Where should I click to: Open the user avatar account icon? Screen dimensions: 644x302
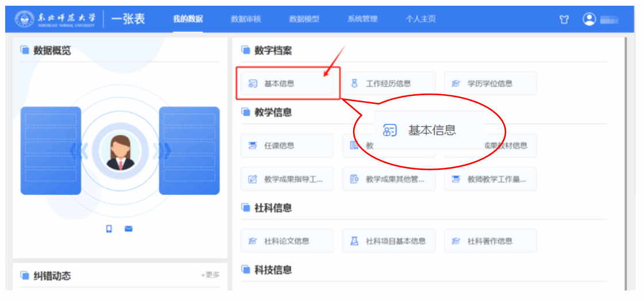pos(589,19)
